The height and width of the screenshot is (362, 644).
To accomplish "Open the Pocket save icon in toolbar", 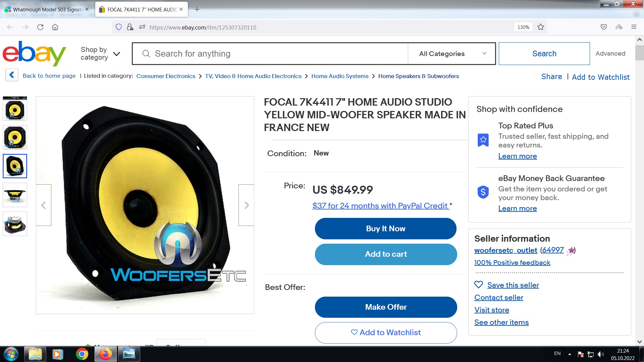I will point(603,27).
